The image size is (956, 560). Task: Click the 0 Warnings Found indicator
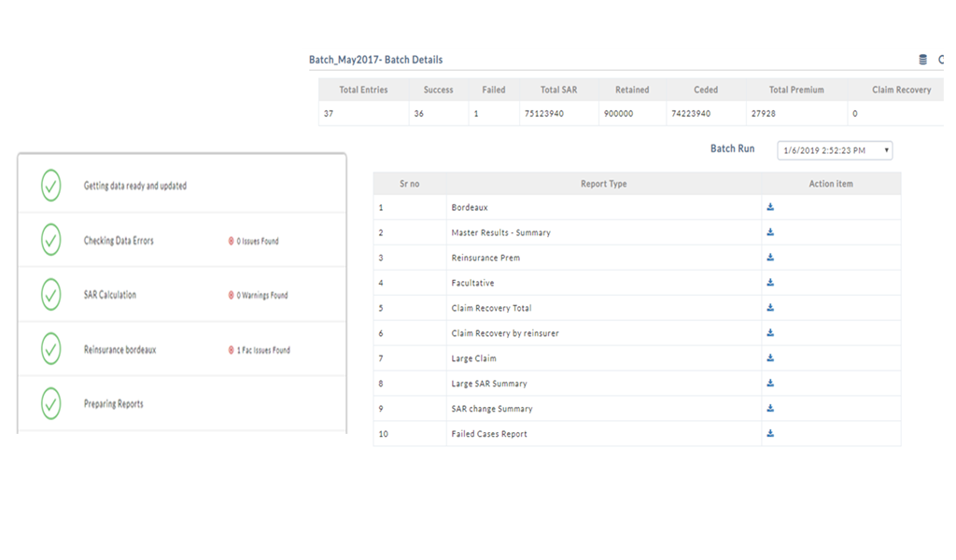tap(259, 296)
